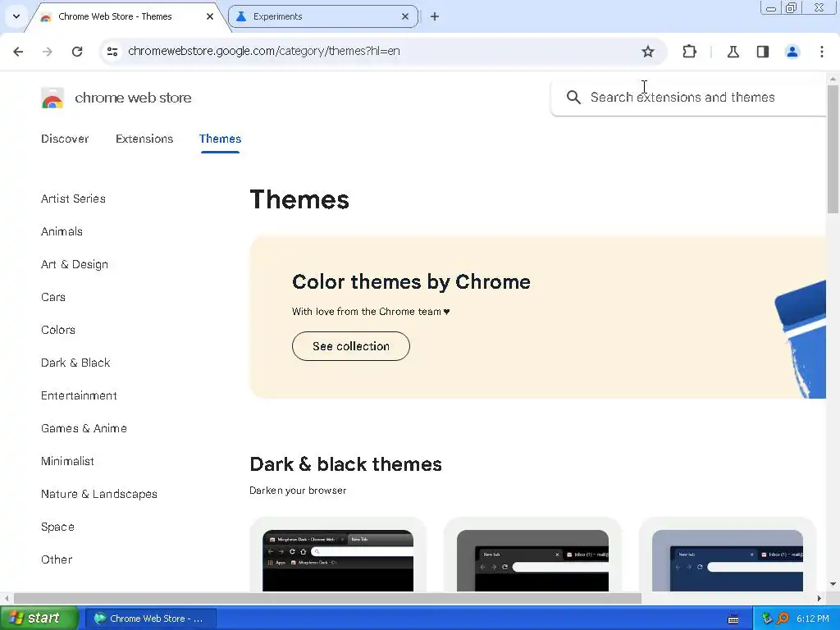Open Chrome Labs flask icon
This screenshot has height=630, width=840.
tap(733, 52)
